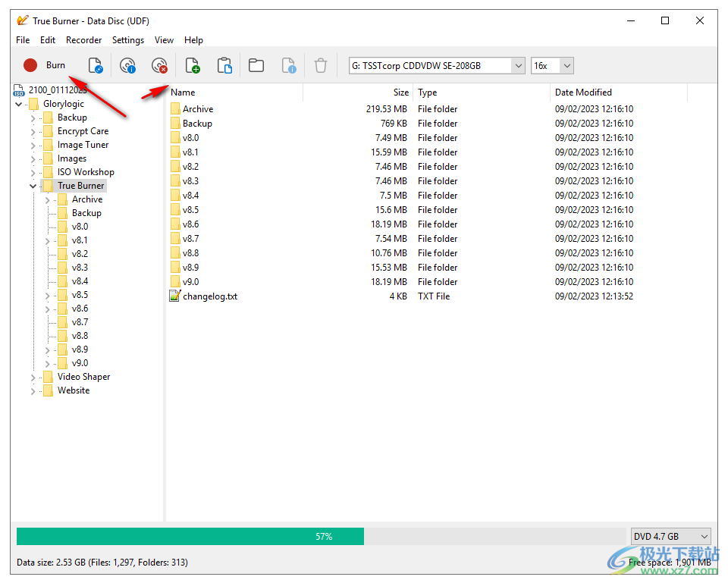Select changelog.txt in file list
Viewport: 728px width, 583px height.
[x=210, y=296]
